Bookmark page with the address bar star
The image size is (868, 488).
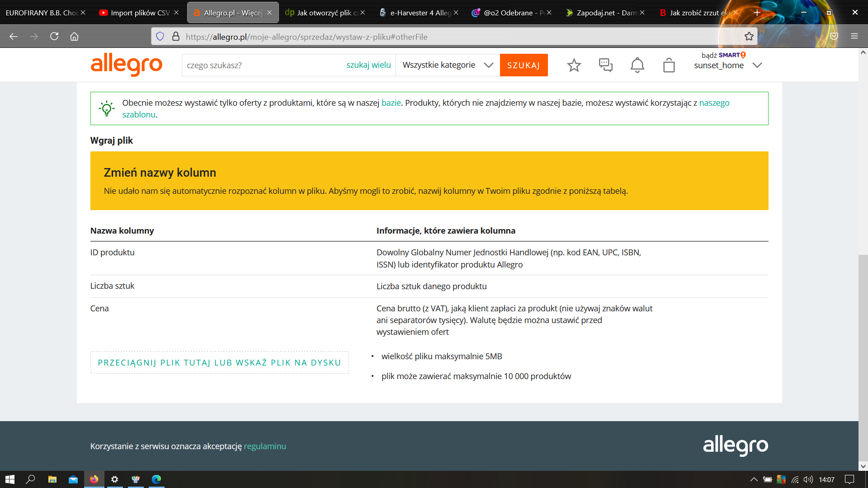[749, 37]
